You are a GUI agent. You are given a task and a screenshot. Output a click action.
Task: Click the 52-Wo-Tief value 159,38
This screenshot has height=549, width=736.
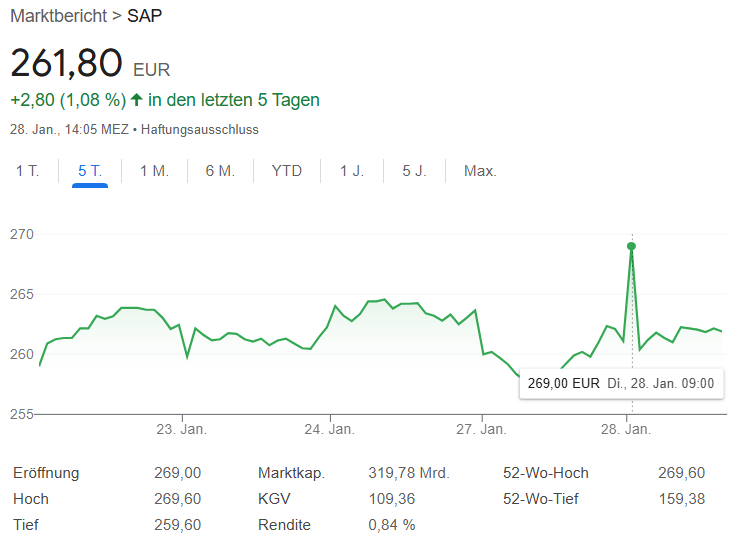point(681,499)
